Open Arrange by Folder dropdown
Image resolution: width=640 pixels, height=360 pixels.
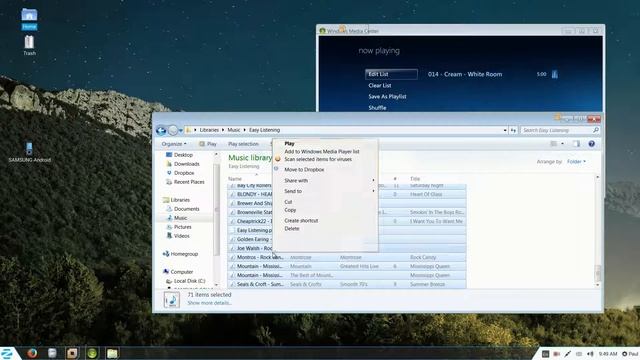pyautogui.click(x=576, y=162)
